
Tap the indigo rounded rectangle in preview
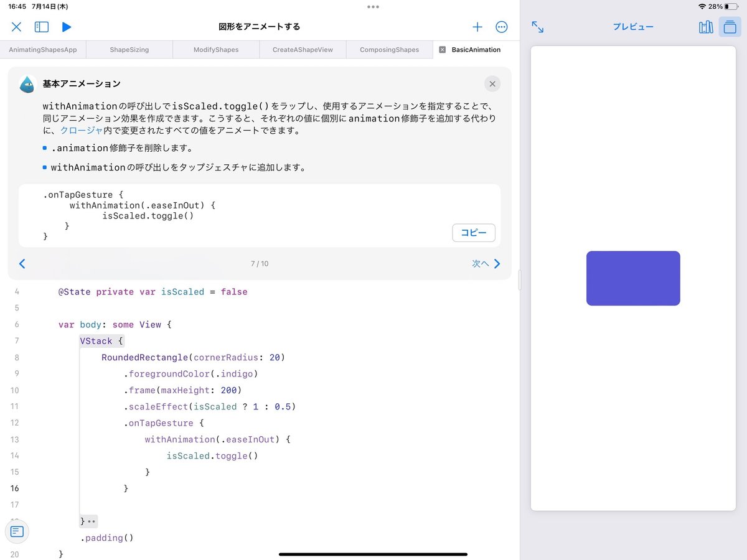[633, 278]
